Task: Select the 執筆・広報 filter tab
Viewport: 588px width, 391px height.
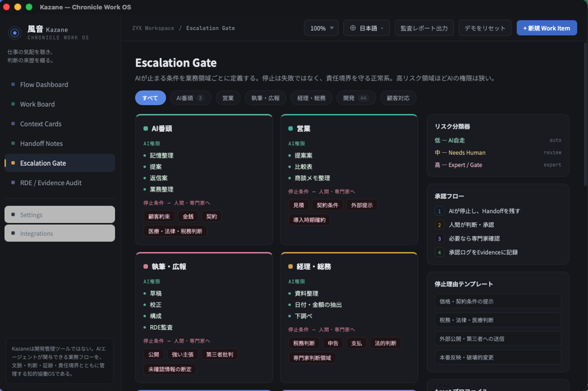Action: (x=266, y=98)
